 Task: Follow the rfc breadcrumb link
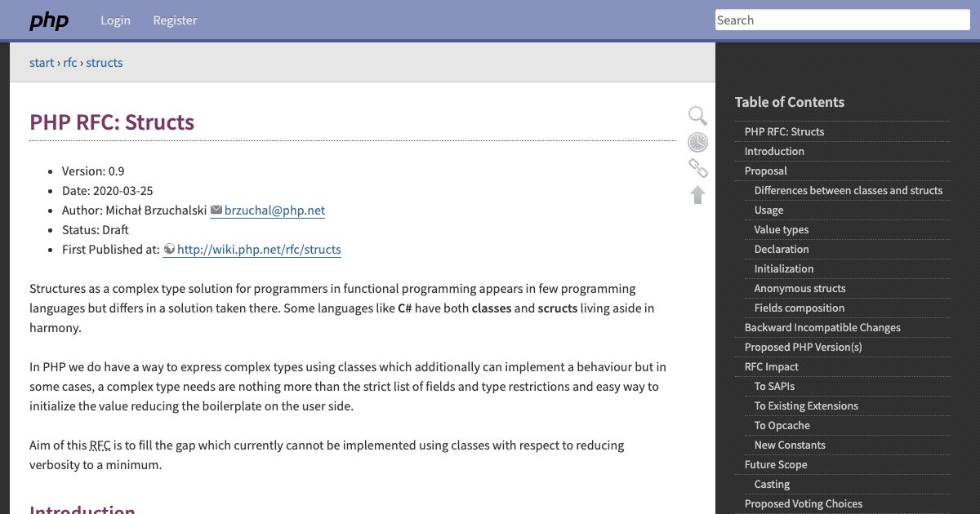pos(69,62)
